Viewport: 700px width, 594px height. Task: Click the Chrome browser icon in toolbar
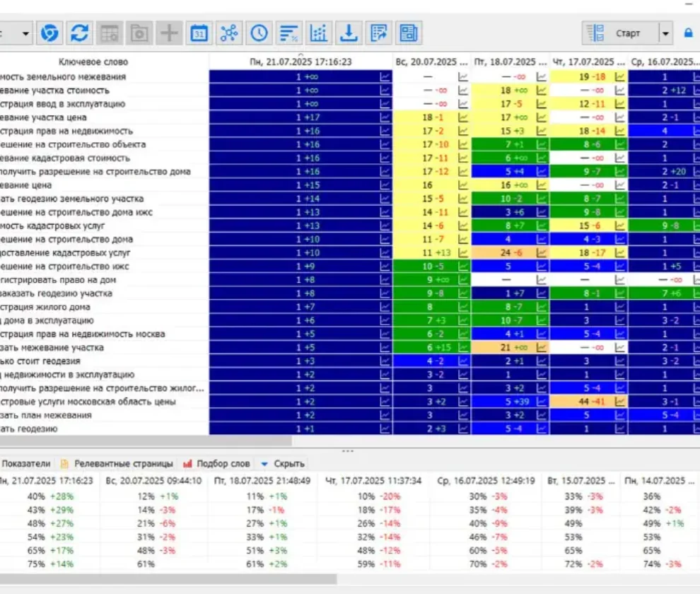click(49, 33)
